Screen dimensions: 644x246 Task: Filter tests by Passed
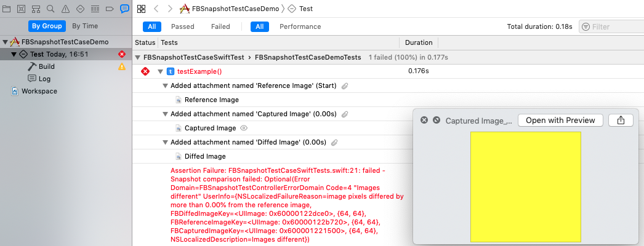pos(183,26)
